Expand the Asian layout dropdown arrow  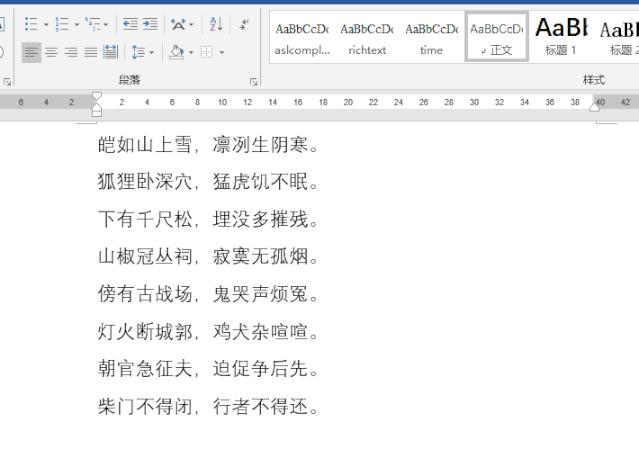click(x=192, y=24)
